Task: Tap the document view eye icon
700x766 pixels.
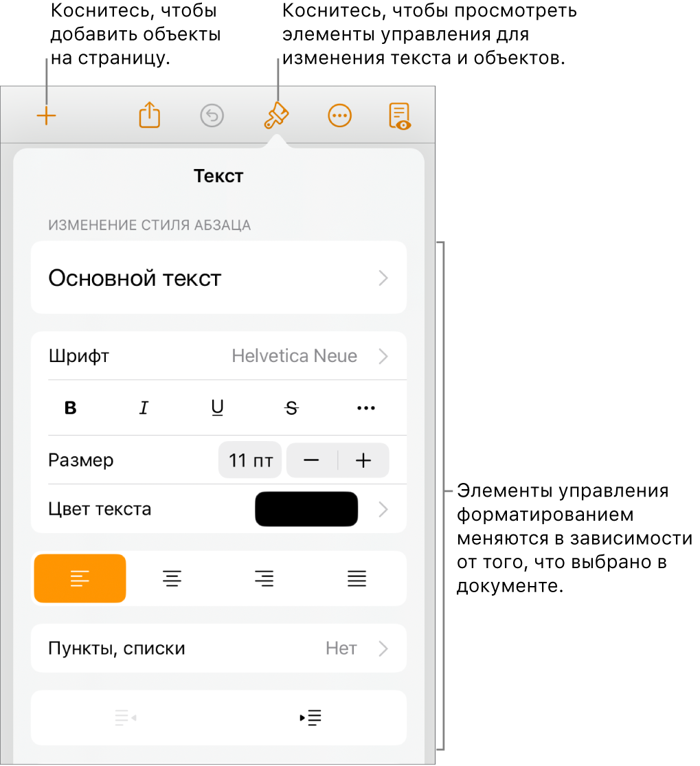Action: pos(400,116)
